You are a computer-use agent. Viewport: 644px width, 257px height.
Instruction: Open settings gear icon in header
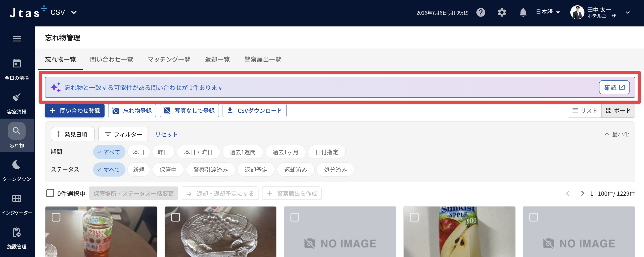(502, 13)
